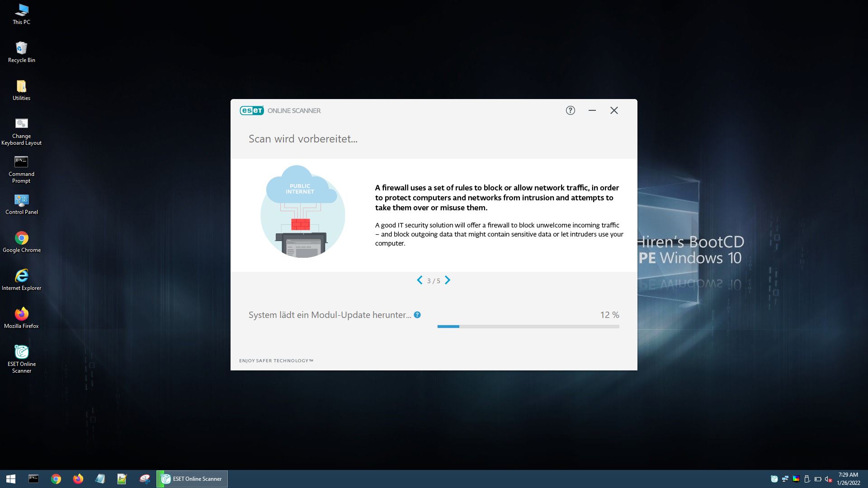868x488 pixels.
Task: Select ESET Online Scanner desktop icon
Action: pyautogui.click(x=21, y=360)
